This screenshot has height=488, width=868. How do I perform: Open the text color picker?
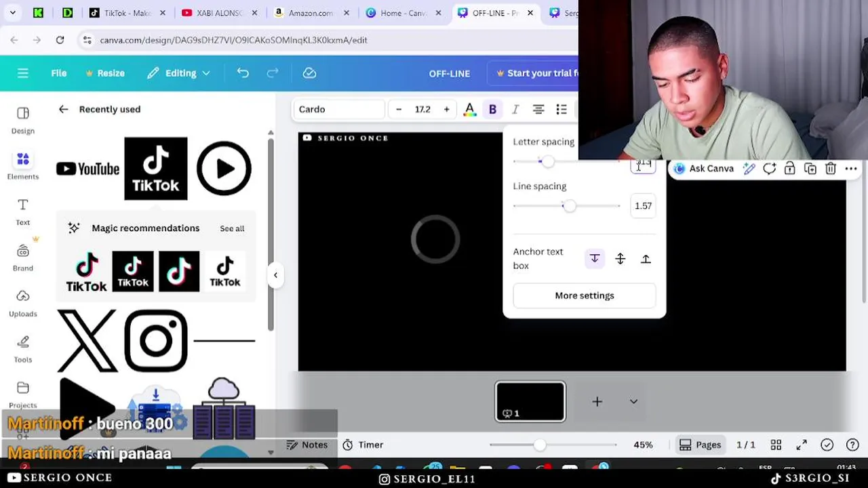point(469,109)
